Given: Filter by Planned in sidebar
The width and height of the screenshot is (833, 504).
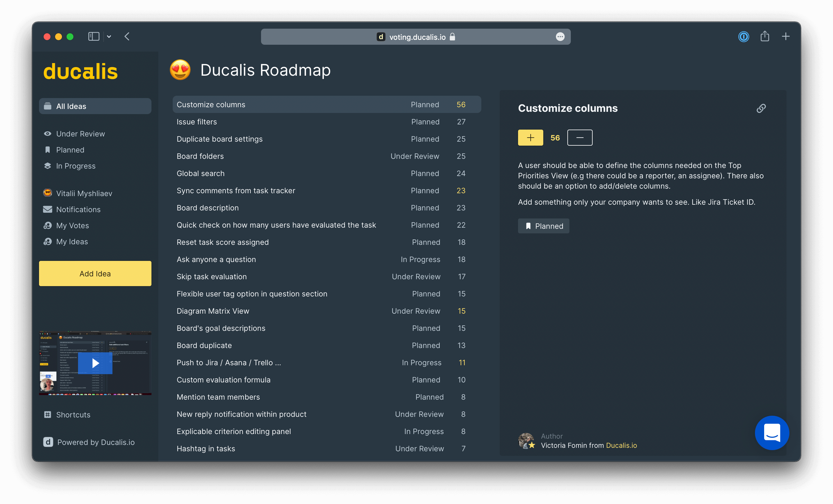Looking at the screenshot, I should click(x=70, y=150).
